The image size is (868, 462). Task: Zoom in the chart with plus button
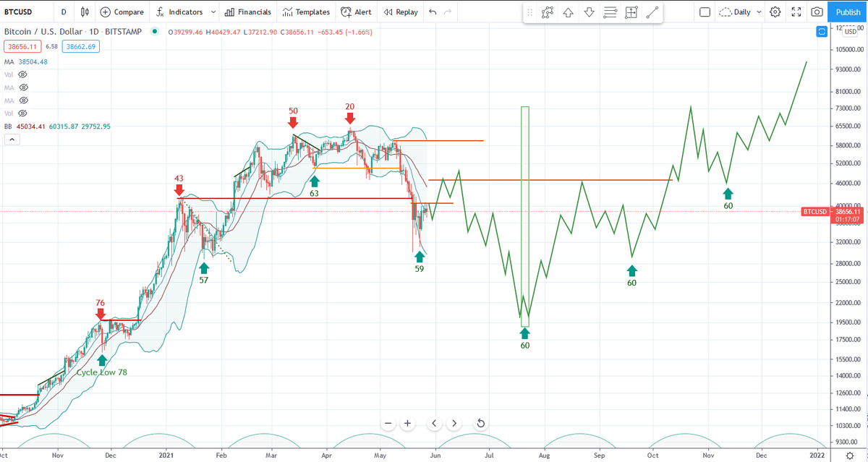pyautogui.click(x=408, y=423)
